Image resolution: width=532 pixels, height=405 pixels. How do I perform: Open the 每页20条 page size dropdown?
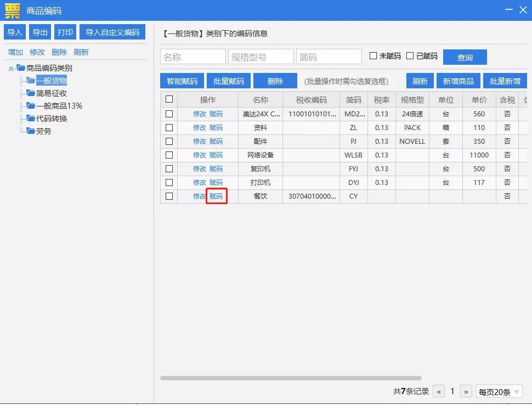pos(499,392)
